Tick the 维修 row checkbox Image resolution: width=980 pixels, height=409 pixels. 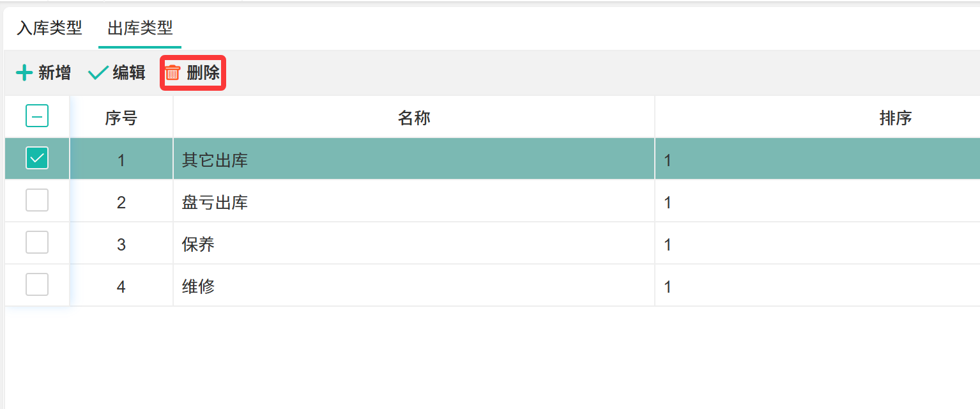37,285
